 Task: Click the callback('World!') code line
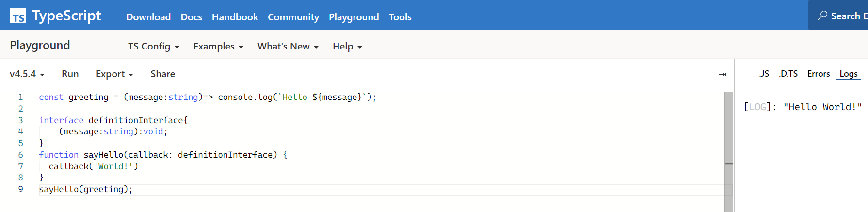point(93,166)
